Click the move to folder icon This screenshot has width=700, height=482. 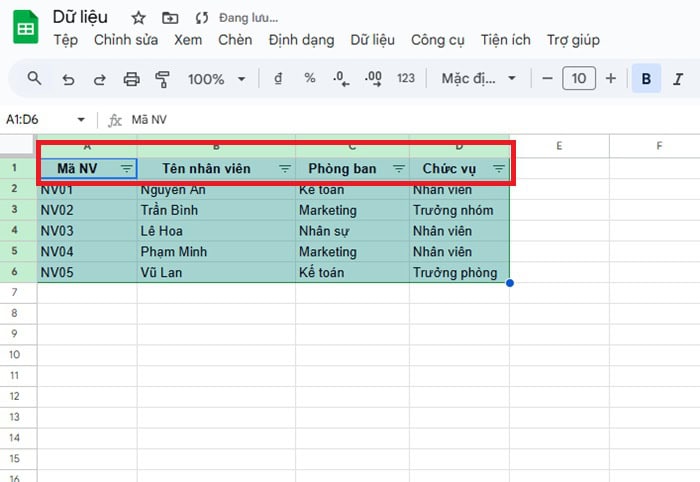[170, 18]
